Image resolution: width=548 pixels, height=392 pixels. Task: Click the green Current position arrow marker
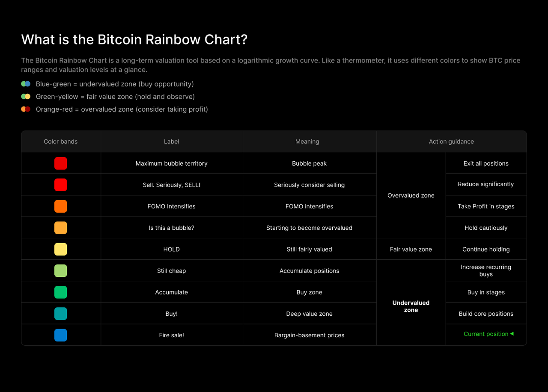pos(512,334)
